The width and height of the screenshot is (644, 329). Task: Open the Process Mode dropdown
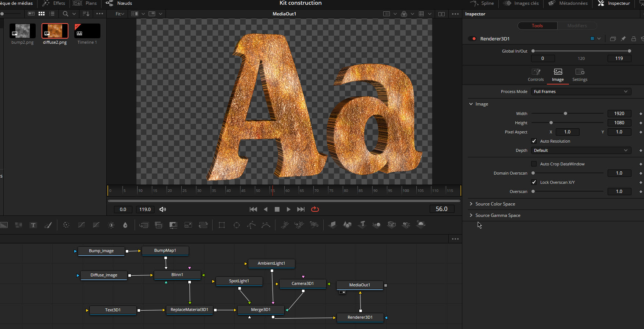pyautogui.click(x=581, y=92)
